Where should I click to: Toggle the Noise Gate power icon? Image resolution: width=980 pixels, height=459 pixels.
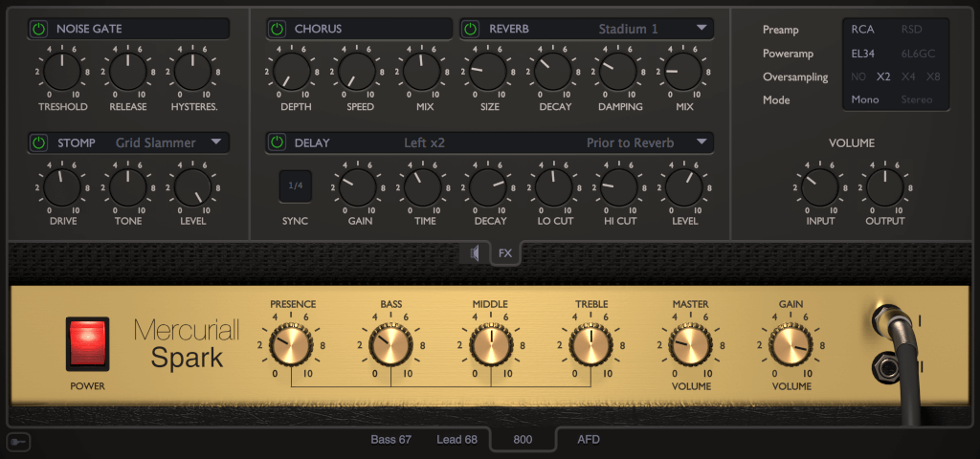tap(38, 29)
